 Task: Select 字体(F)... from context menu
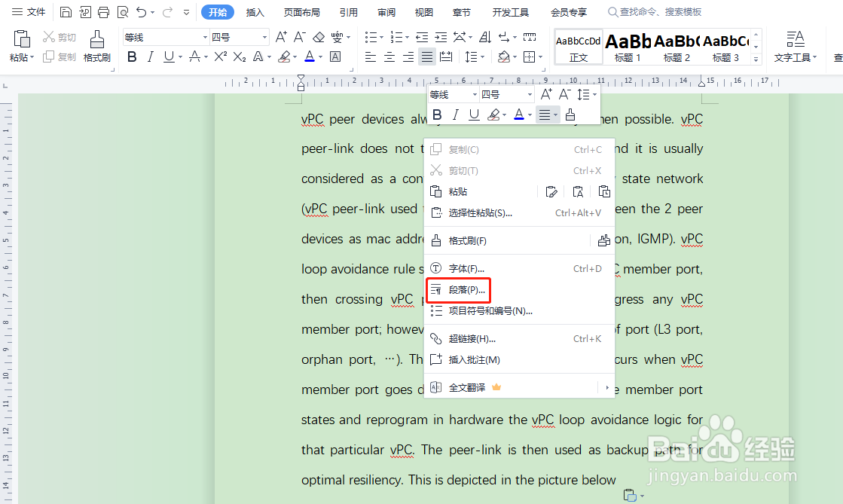519,268
